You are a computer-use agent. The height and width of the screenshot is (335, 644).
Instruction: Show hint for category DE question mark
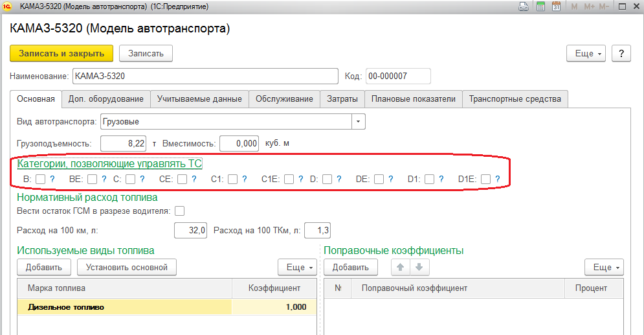pyautogui.click(x=390, y=179)
